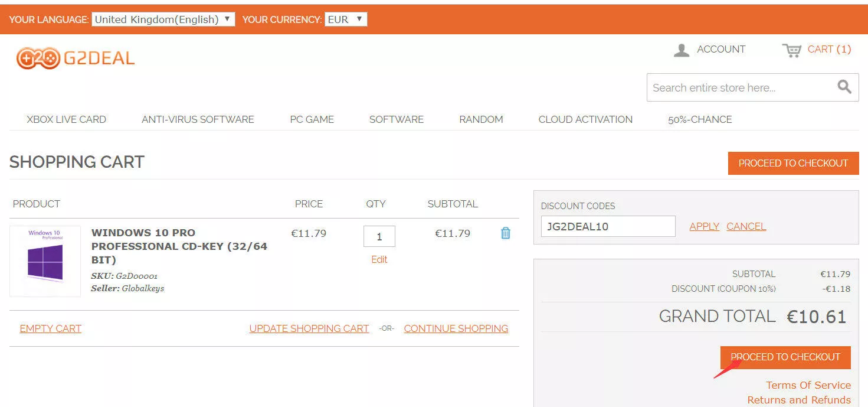Open the ANTI-VIRUS SOFTWARE menu
This screenshot has width=868, height=407.
pos(198,119)
